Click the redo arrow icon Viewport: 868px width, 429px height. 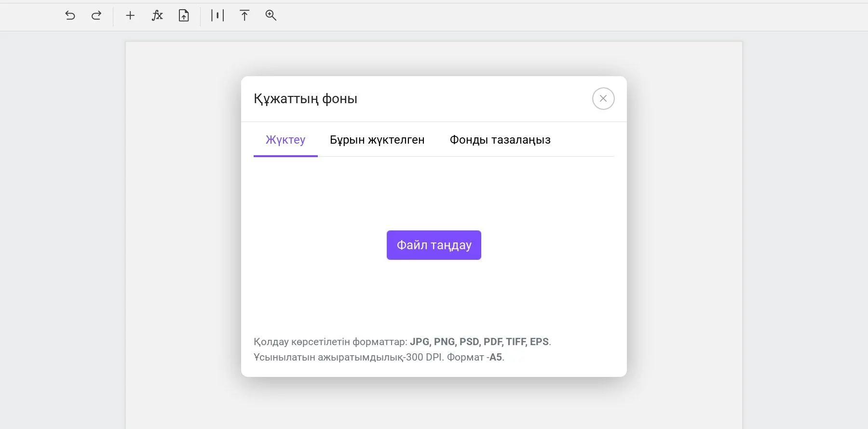[x=96, y=15]
